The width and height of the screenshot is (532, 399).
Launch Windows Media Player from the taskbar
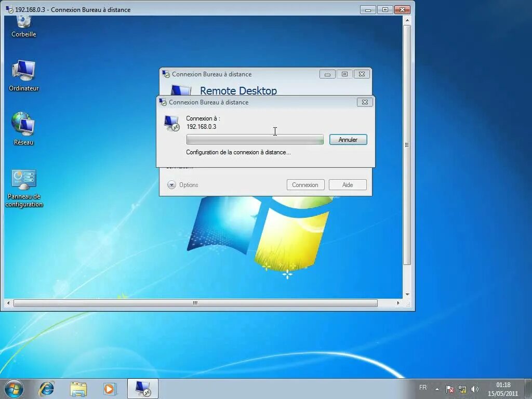110,389
